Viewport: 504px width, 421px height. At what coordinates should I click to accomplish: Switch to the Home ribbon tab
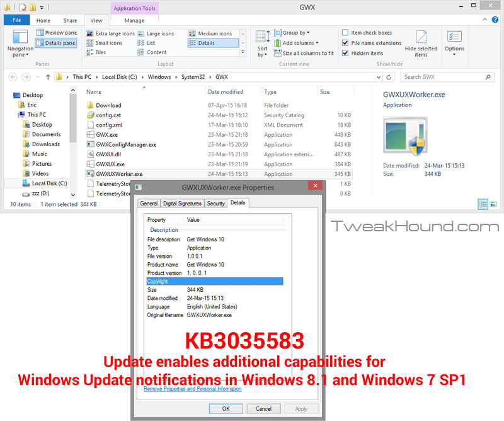coord(43,20)
